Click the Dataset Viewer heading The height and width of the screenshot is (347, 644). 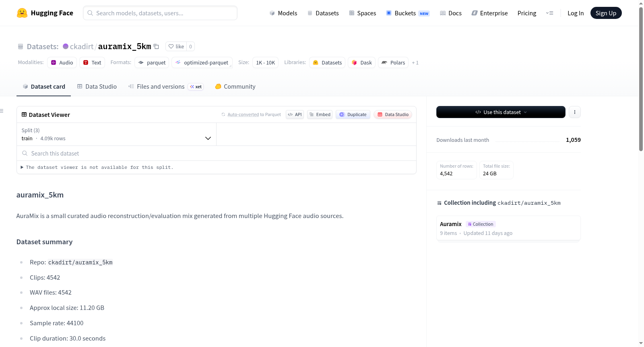coord(45,115)
